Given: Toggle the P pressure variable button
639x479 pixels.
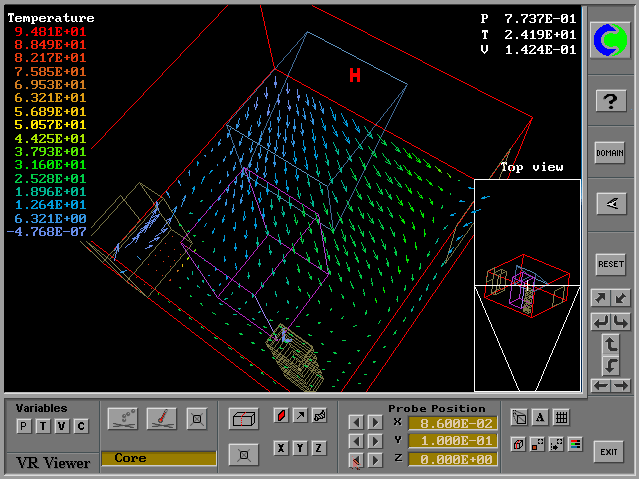Looking at the screenshot, I should (x=22, y=427).
